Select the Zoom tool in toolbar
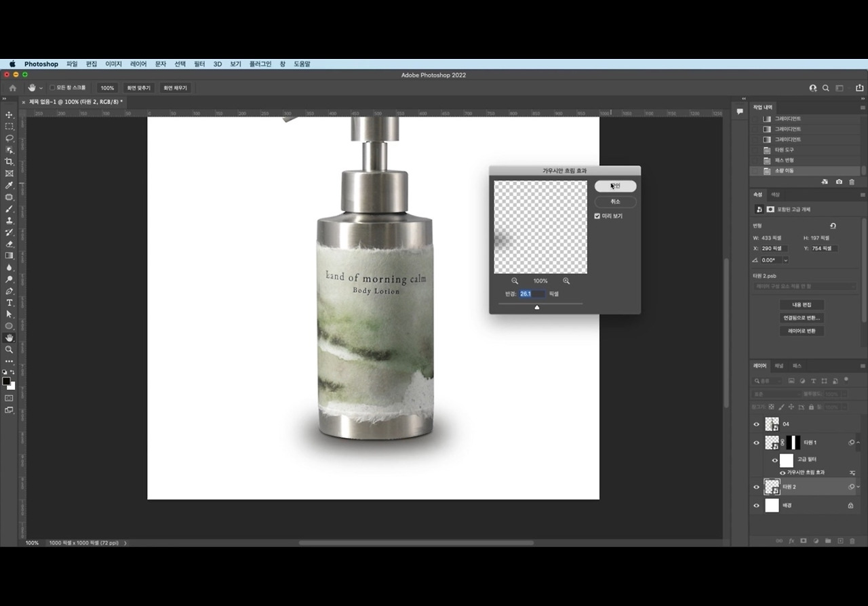 [9, 350]
